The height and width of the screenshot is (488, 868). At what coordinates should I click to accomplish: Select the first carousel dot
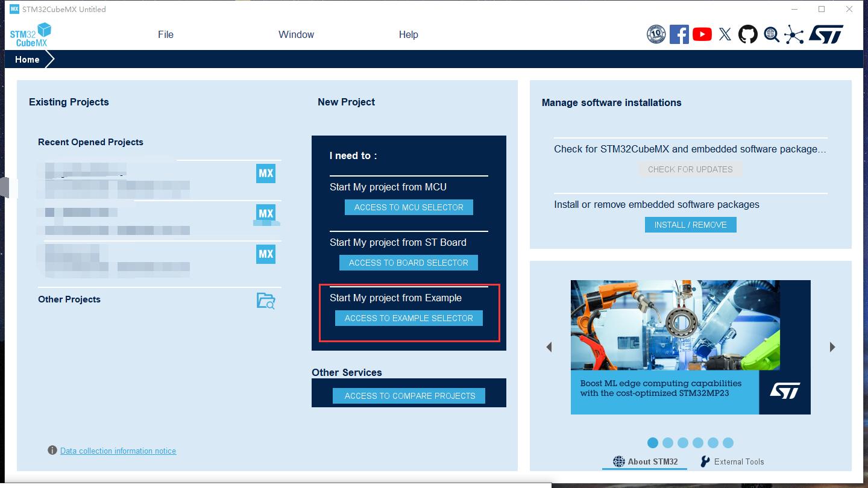click(653, 443)
